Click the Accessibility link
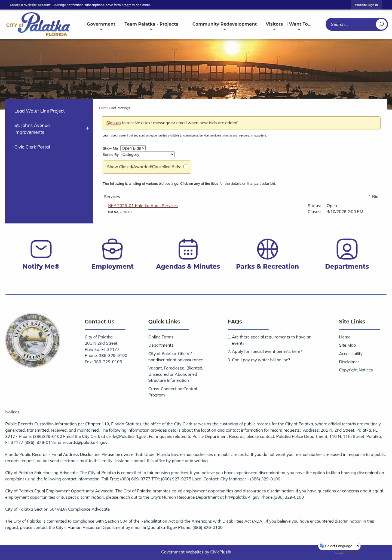392x560 pixels. click(351, 353)
